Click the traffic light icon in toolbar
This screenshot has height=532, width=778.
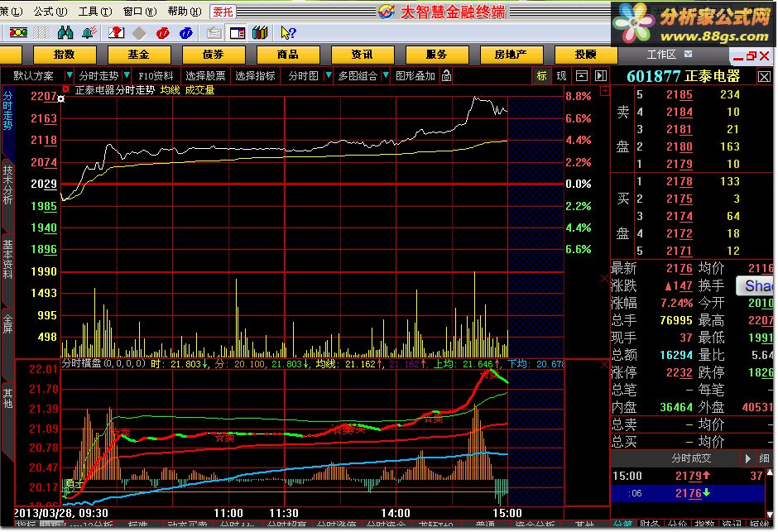coord(18,33)
